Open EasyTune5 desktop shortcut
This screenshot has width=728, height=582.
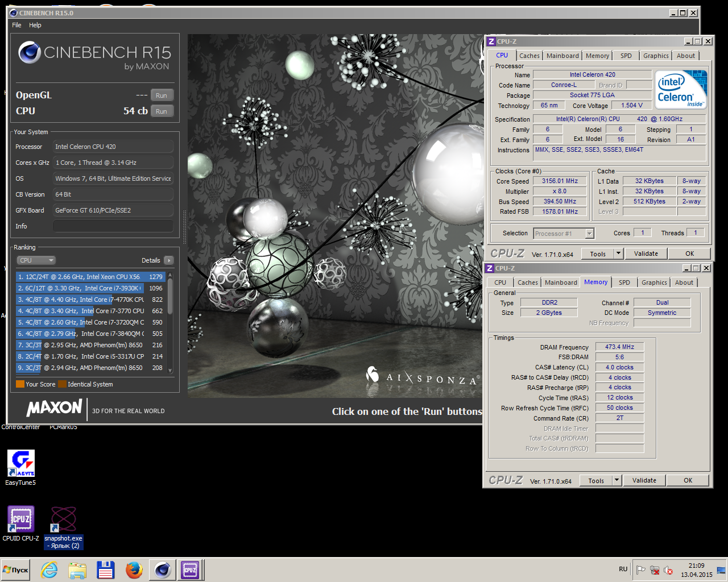(20, 467)
